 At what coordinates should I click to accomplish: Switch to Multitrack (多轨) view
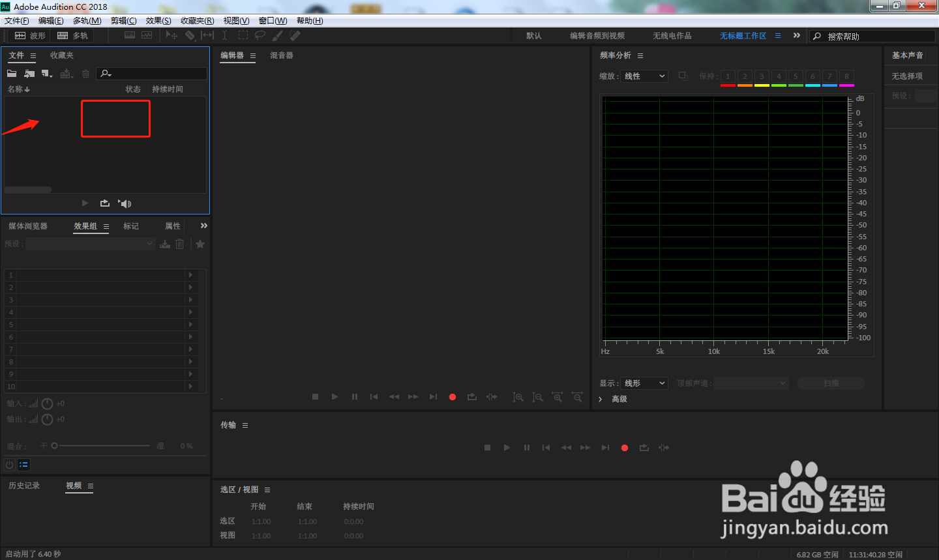pos(73,36)
